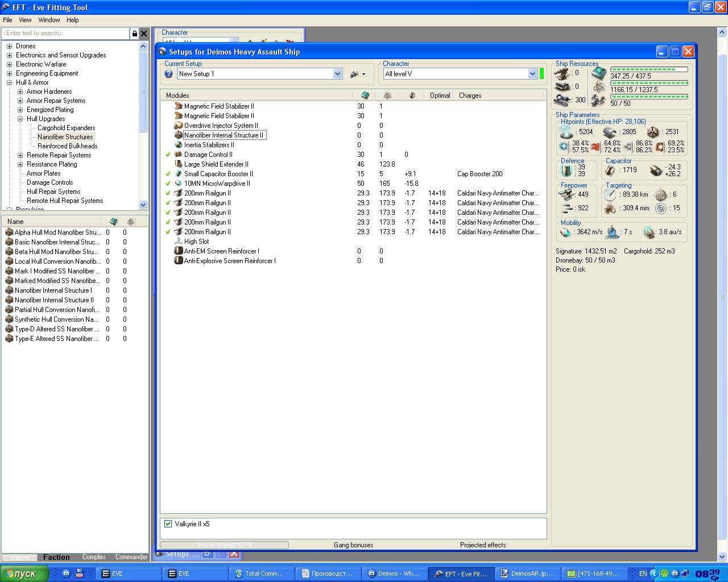
Task: Click the hull hitpoints icon showing 2531
Action: coord(653,132)
